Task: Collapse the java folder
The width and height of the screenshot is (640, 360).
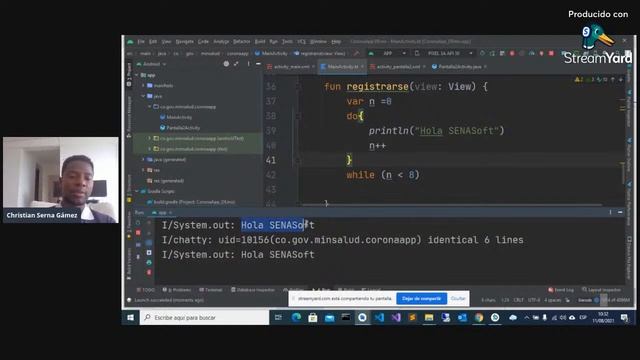Action: point(143,96)
